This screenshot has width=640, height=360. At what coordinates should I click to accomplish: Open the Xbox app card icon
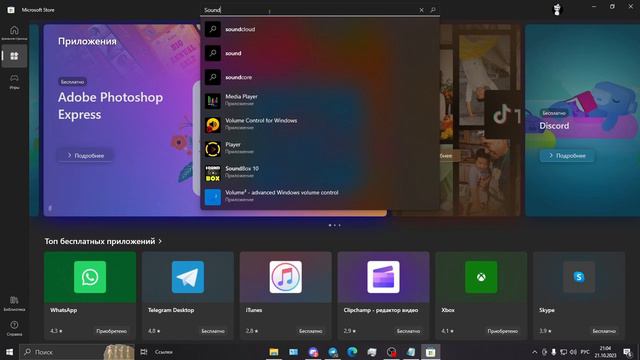point(481,277)
